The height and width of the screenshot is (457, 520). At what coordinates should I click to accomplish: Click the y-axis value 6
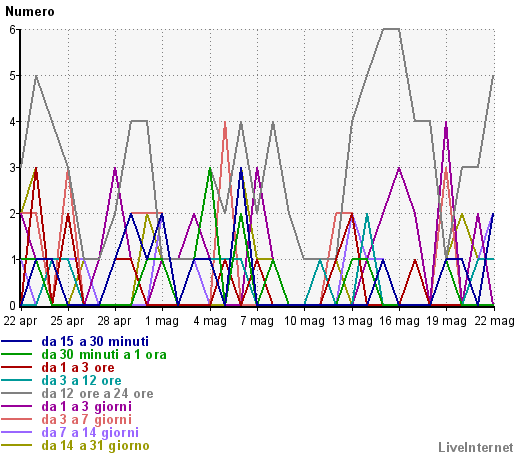coord(13,30)
